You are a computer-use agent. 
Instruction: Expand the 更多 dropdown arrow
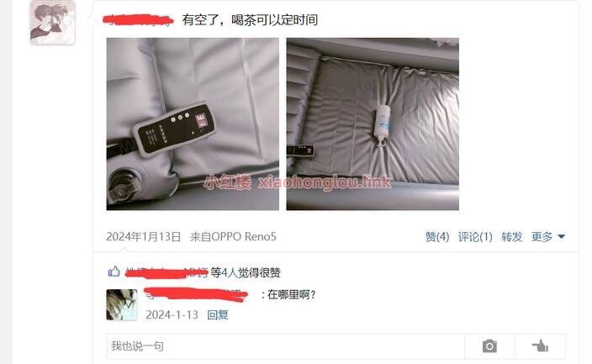click(561, 237)
